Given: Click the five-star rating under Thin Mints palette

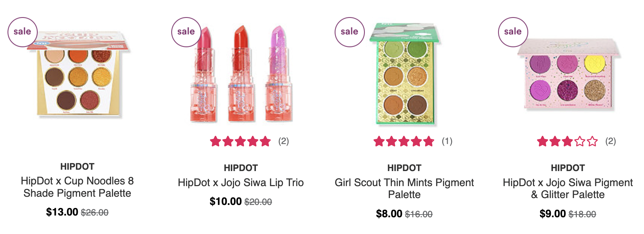Looking at the screenshot, I should click(404, 141).
